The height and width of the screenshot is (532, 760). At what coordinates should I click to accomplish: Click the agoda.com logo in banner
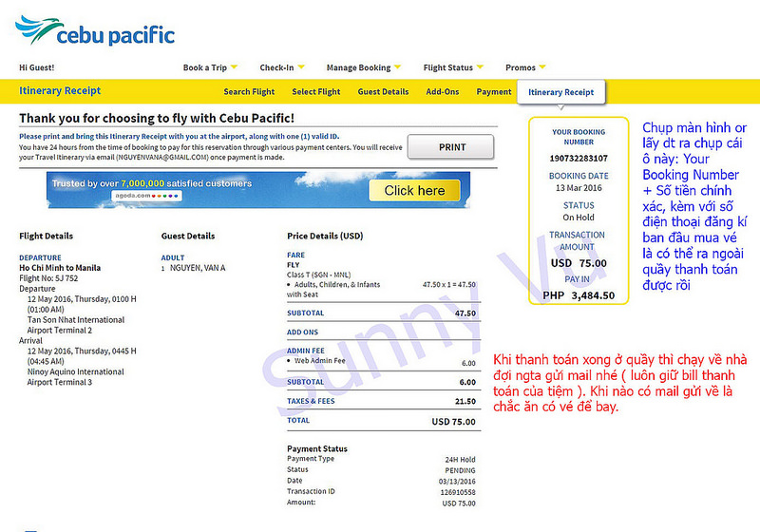[x=147, y=196]
